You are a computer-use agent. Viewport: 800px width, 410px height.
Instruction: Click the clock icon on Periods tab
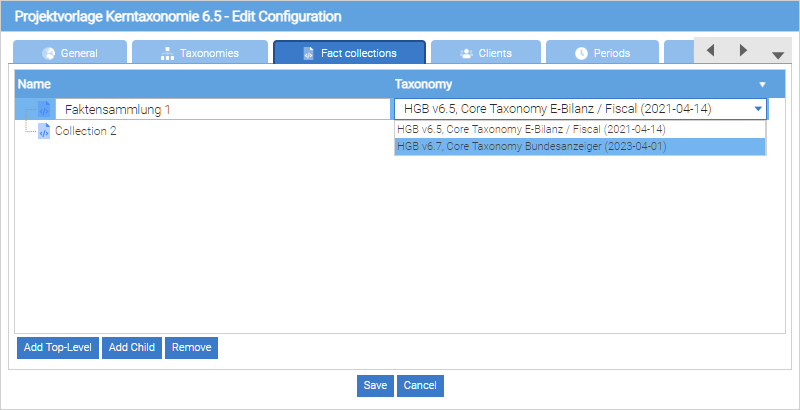tap(581, 53)
